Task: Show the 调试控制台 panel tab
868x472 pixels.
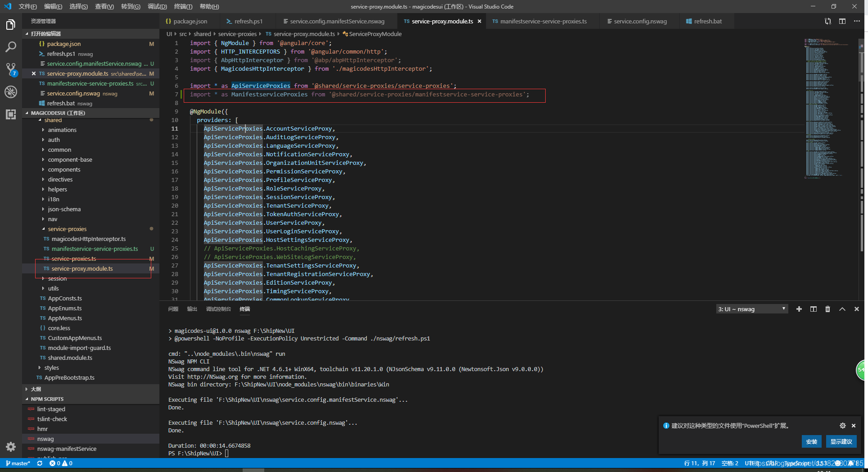Action: click(x=218, y=309)
